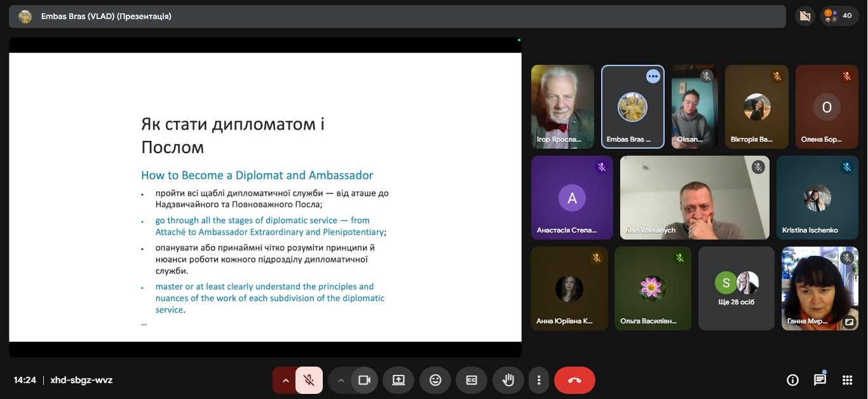Leave the call with the red button
Image resolution: width=868 pixels, height=399 pixels.
pyautogui.click(x=574, y=380)
